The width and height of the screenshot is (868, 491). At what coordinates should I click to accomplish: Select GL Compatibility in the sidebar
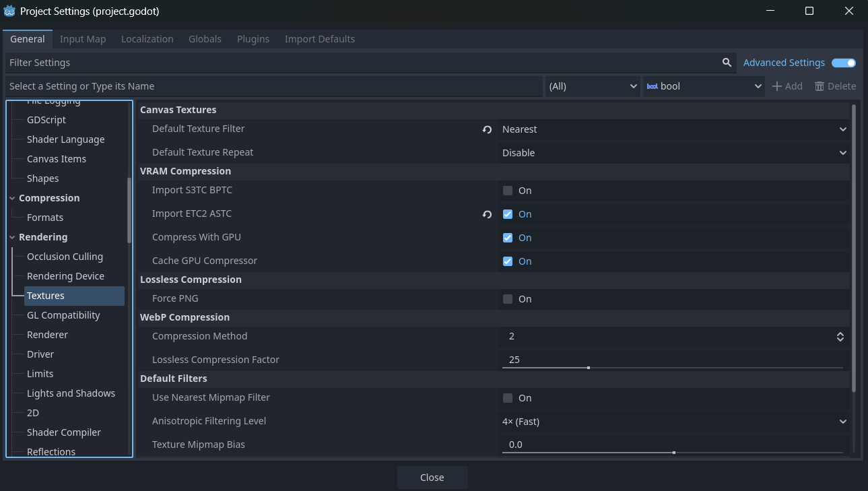[63, 315]
